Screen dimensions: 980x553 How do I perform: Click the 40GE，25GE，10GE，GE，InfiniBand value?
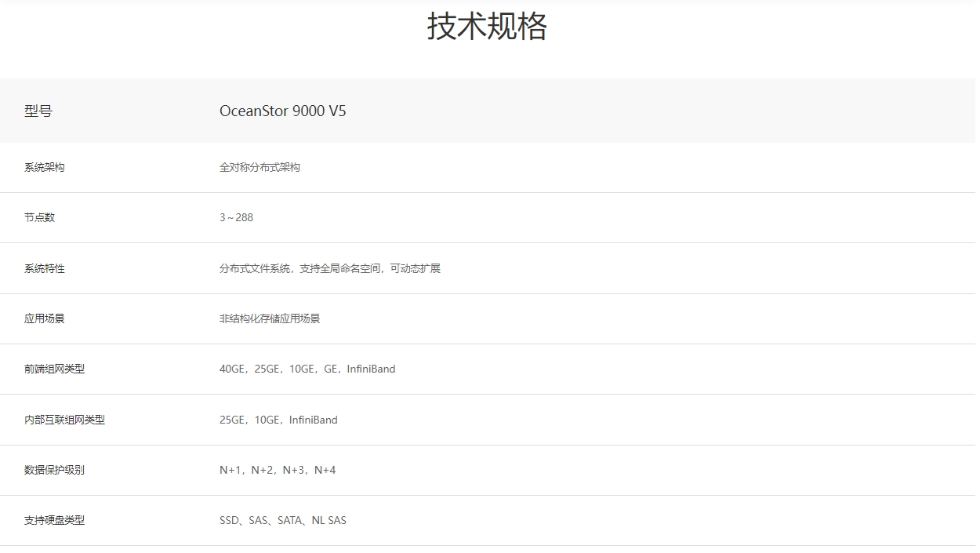307,369
